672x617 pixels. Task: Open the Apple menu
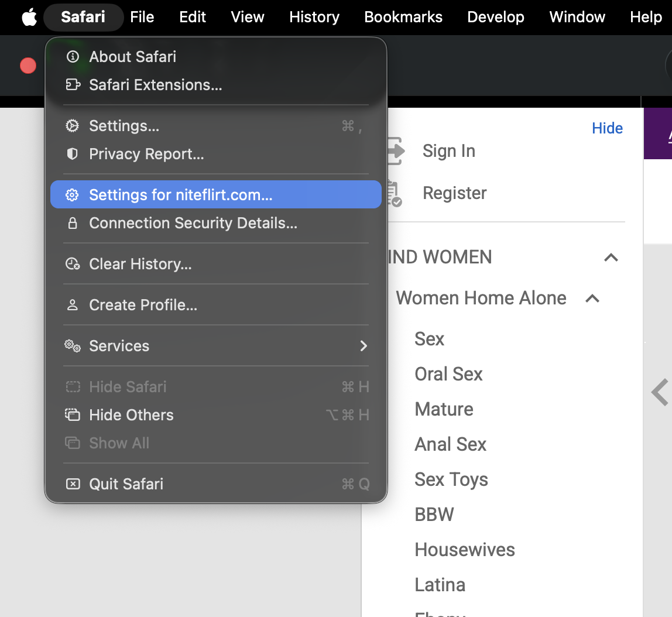tap(29, 17)
